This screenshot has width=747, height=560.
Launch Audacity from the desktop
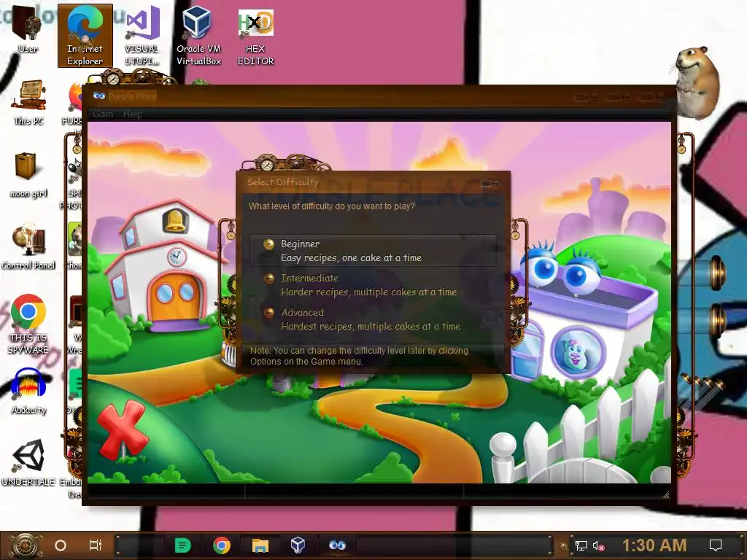click(28, 392)
